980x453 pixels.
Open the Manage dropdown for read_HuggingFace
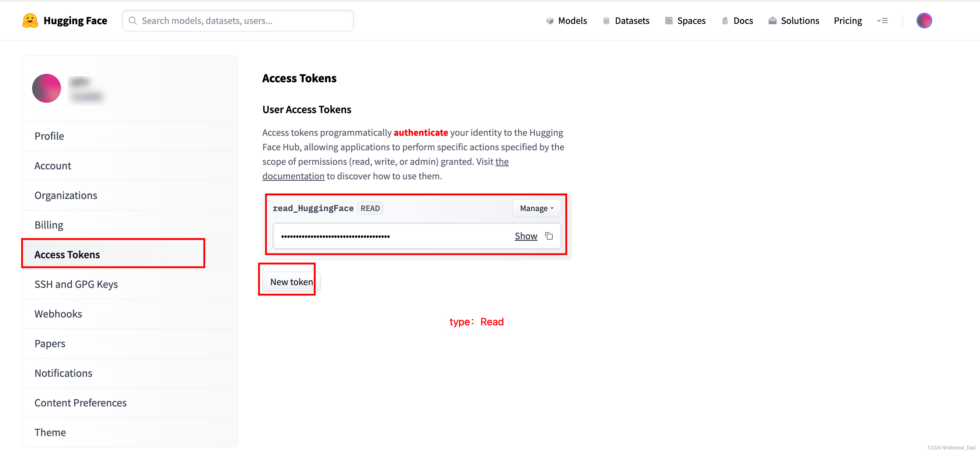[x=537, y=208]
